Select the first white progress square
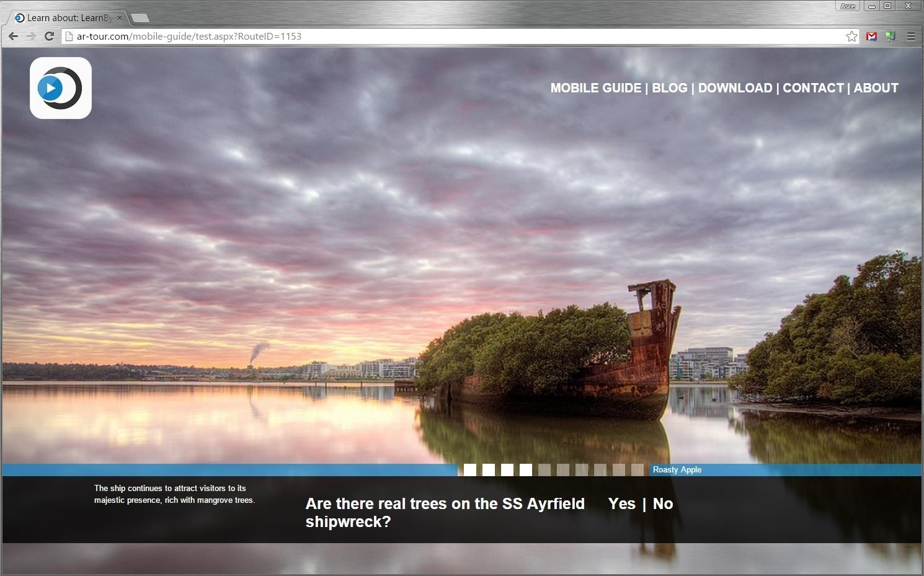 470,470
